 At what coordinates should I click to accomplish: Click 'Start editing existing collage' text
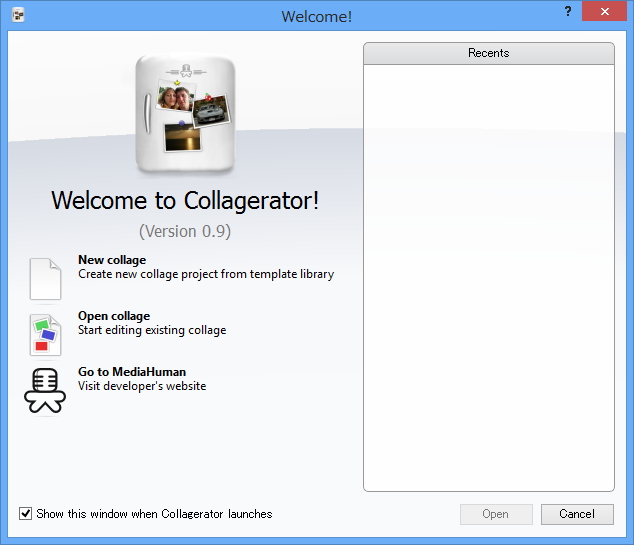coord(152,330)
